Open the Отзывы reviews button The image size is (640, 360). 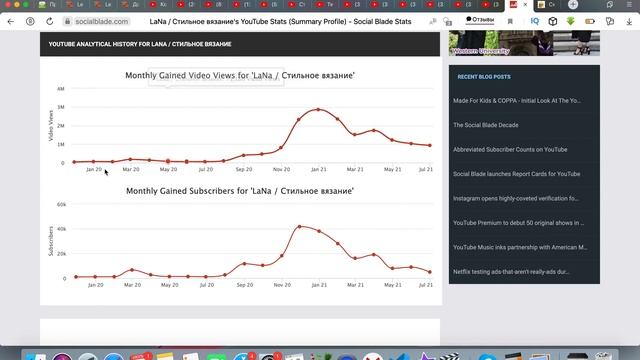point(480,20)
